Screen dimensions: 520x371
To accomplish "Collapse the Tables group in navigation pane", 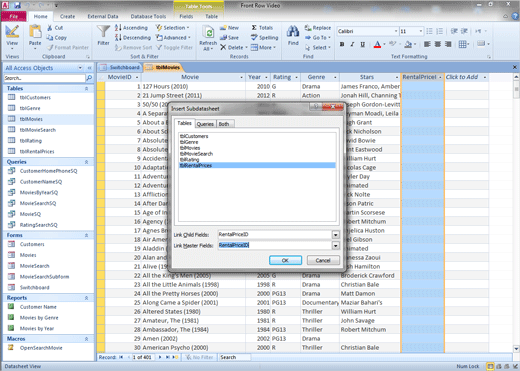I will (87, 88).
